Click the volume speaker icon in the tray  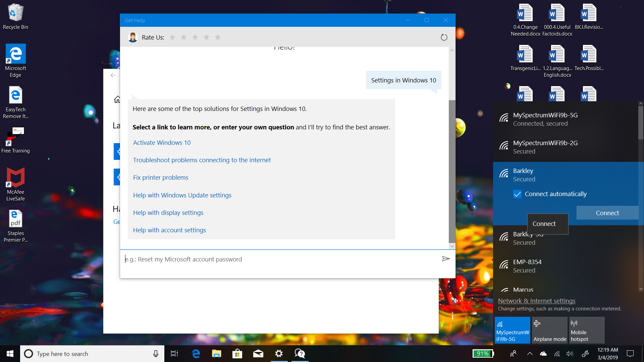coord(571,353)
